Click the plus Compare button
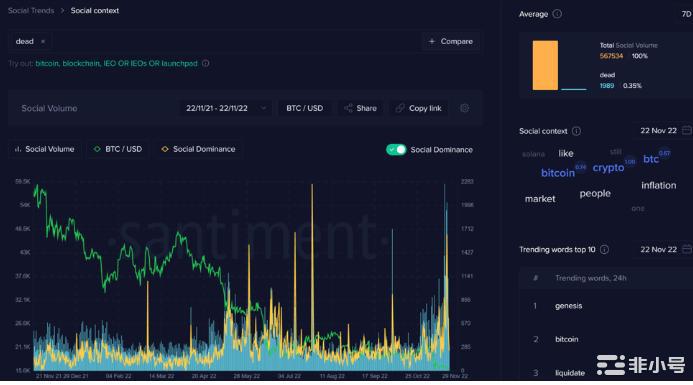 point(450,41)
